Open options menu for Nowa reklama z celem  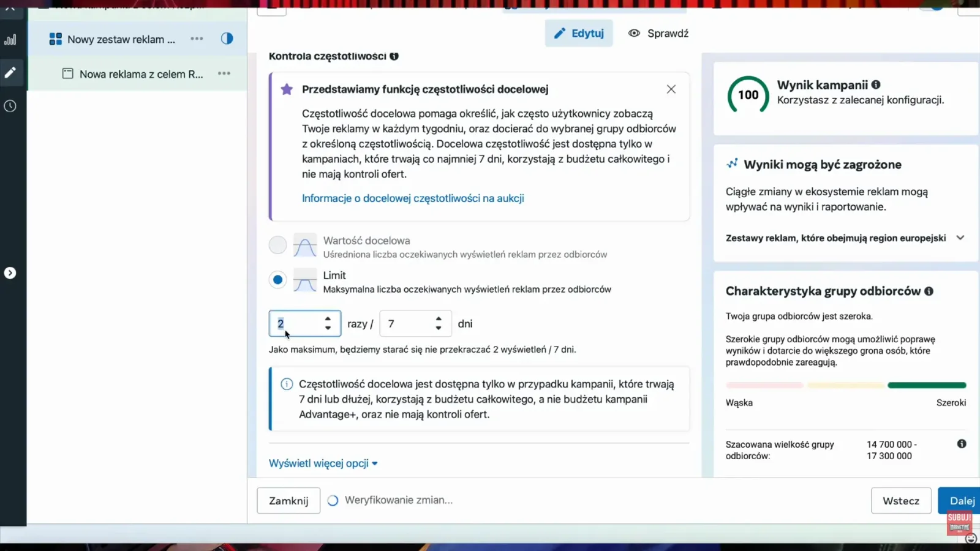coord(224,73)
